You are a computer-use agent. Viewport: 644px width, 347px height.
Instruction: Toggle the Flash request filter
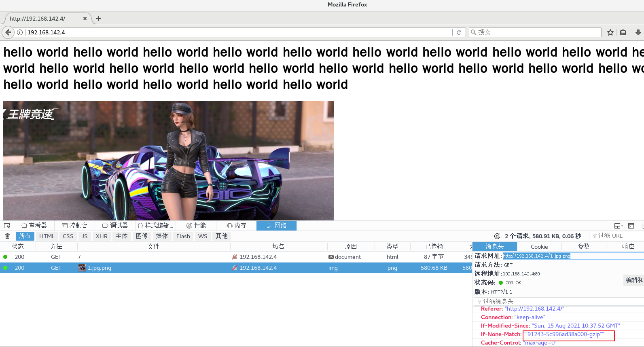click(x=183, y=236)
